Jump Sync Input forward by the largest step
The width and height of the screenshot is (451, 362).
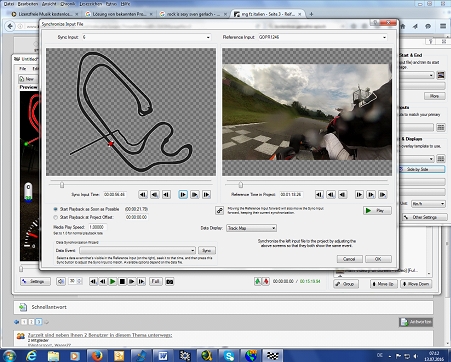[206, 194]
